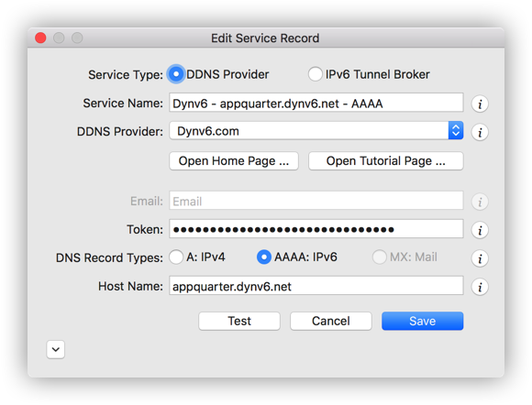The width and height of the screenshot is (532, 405).
Task: Click into the Token password field
Action: 316,229
